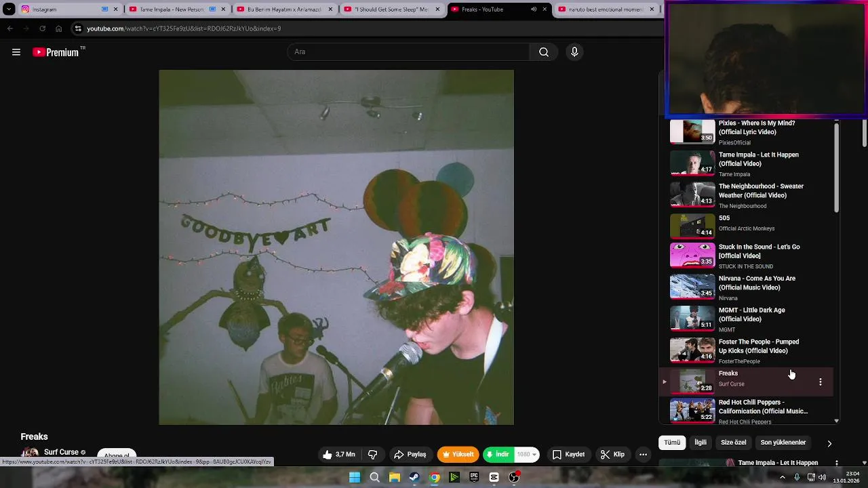Open the clock and date 23:04 panel
Viewport: 868px width, 488px height.
[847, 477]
